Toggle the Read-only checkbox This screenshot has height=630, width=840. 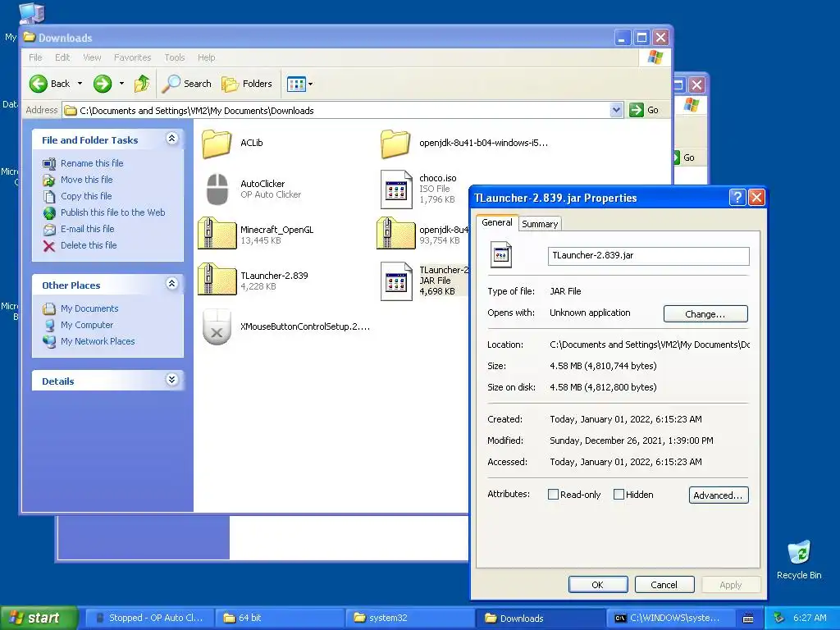(x=554, y=495)
